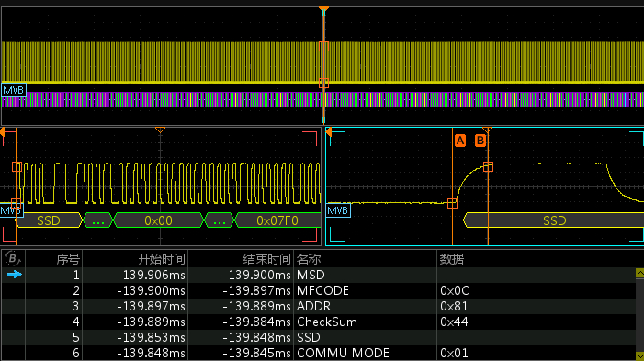The width and height of the screenshot is (644, 361).
Task: Click the circular B decode icon in table header
Action: pos(13,259)
